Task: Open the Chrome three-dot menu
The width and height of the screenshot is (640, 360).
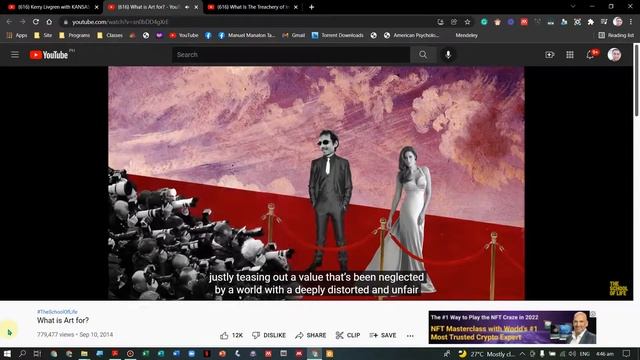Action: tap(631, 22)
